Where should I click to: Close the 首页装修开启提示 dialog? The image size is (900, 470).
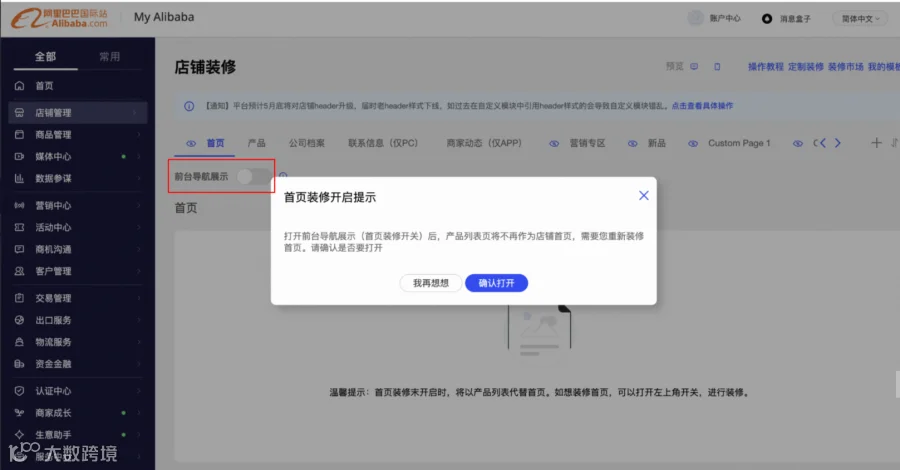(643, 196)
